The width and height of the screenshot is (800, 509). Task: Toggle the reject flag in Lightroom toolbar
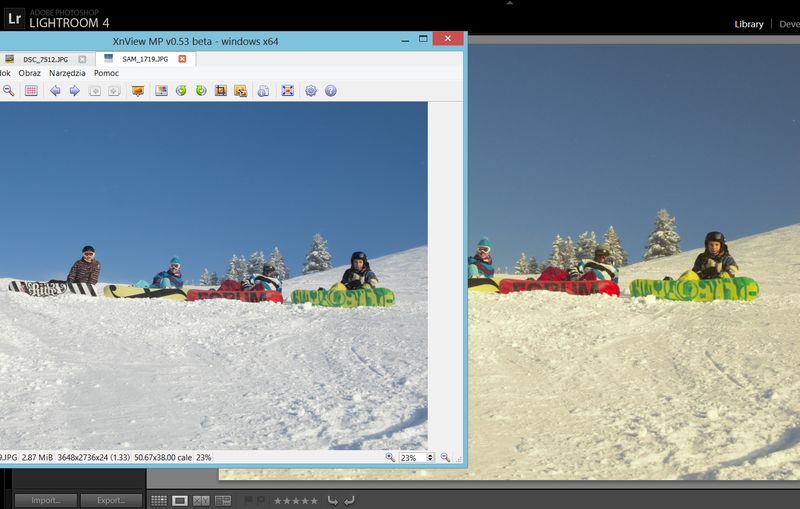click(260, 500)
